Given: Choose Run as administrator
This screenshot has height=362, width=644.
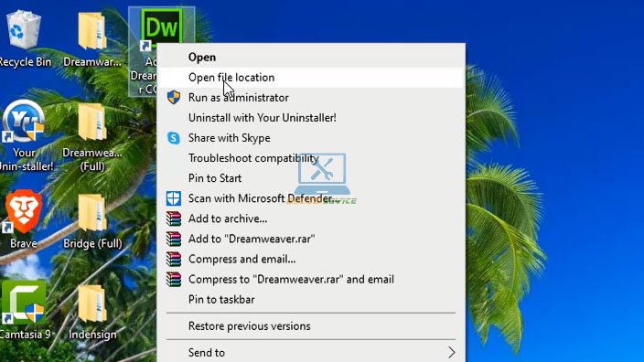Looking at the screenshot, I should 311,97.
